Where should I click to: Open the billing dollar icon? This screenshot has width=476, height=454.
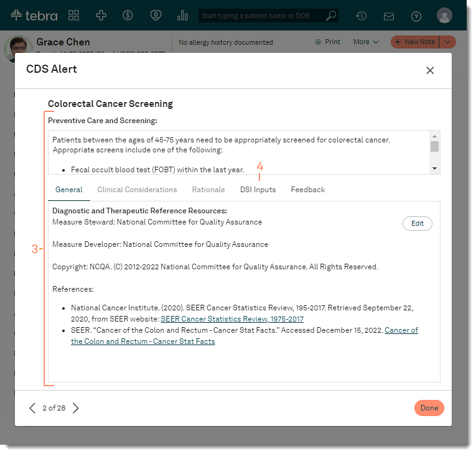[128, 15]
